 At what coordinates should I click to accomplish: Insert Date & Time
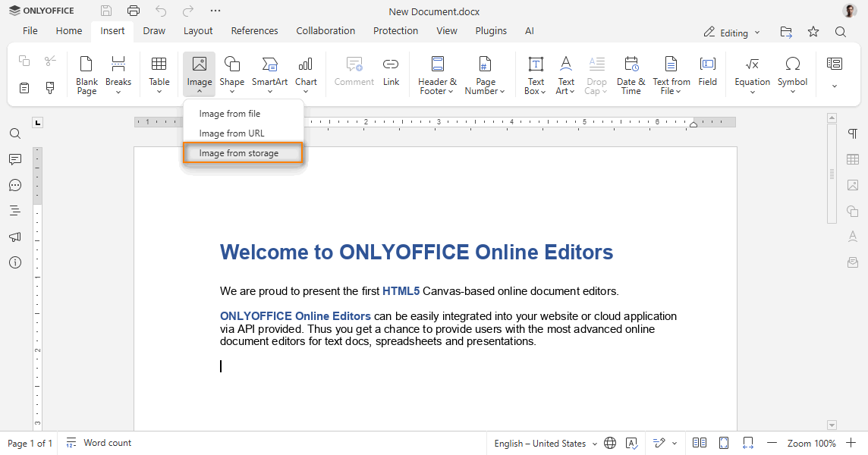(x=631, y=75)
